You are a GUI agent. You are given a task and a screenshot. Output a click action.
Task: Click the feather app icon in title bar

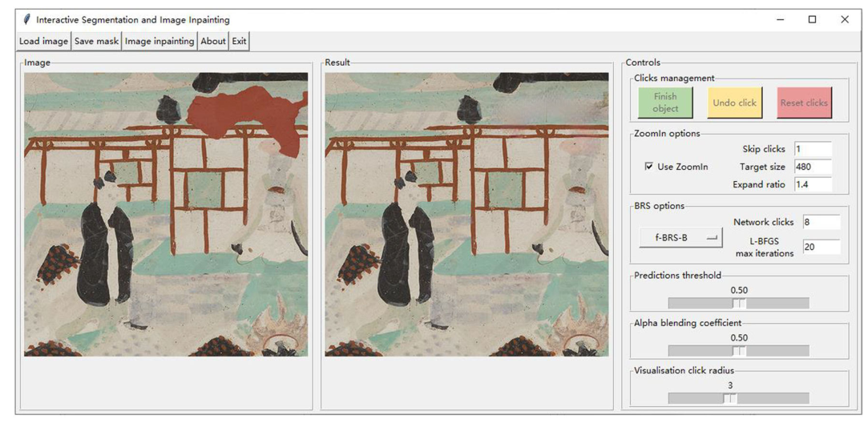tap(27, 19)
